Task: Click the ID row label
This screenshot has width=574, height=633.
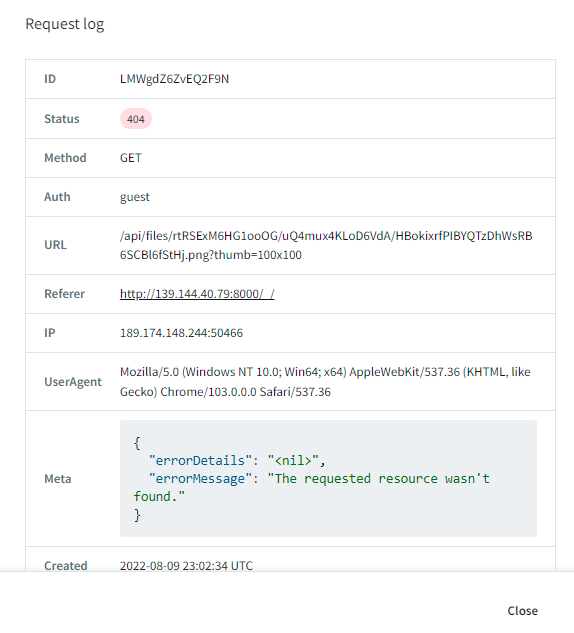Action: (x=50, y=79)
